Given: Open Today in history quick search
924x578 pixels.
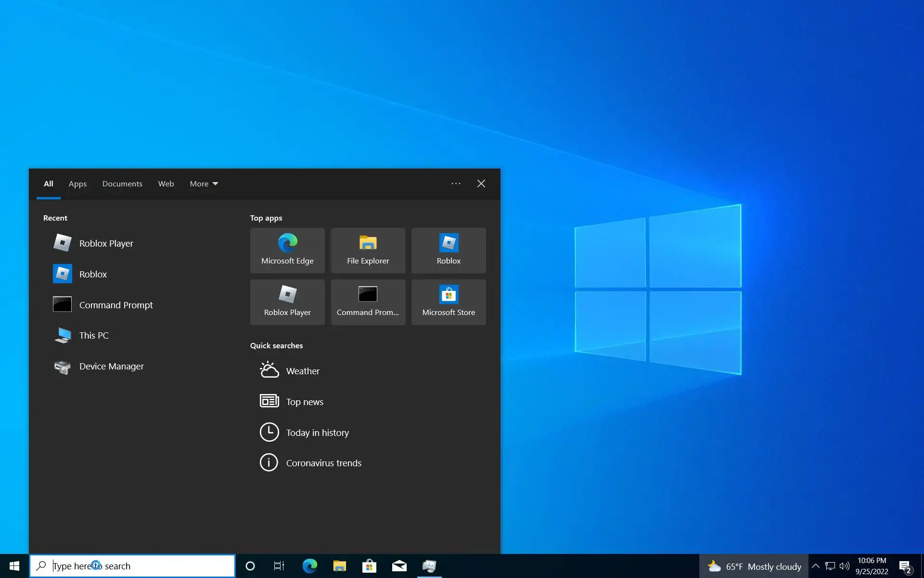Looking at the screenshot, I should tap(317, 433).
